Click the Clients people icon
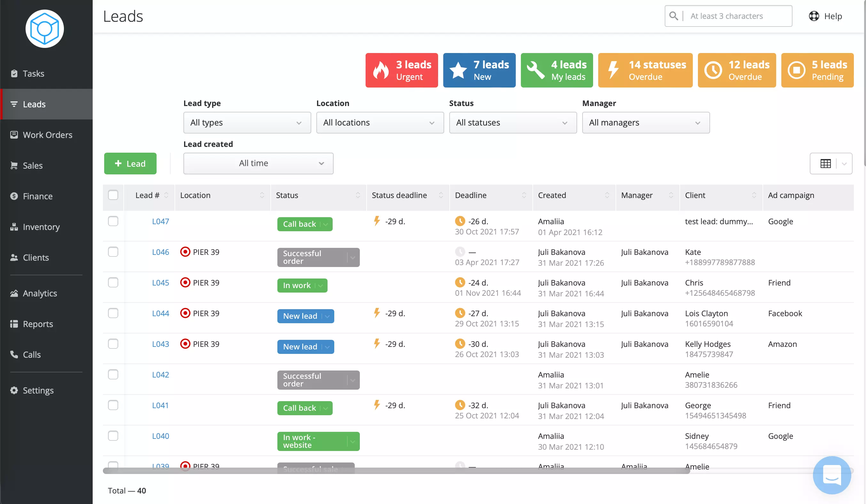This screenshot has width=866, height=504. [14, 257]
